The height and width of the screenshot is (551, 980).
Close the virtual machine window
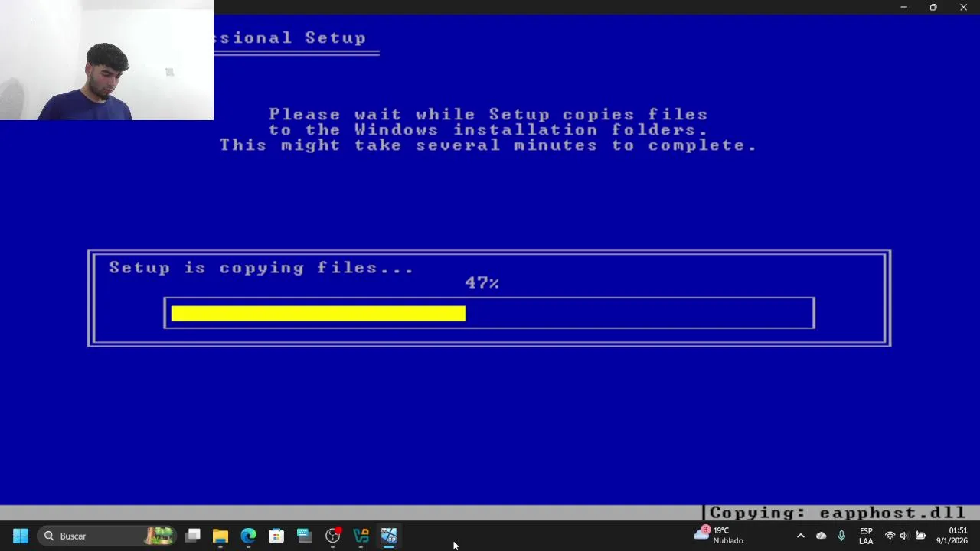tap(963, 7)
